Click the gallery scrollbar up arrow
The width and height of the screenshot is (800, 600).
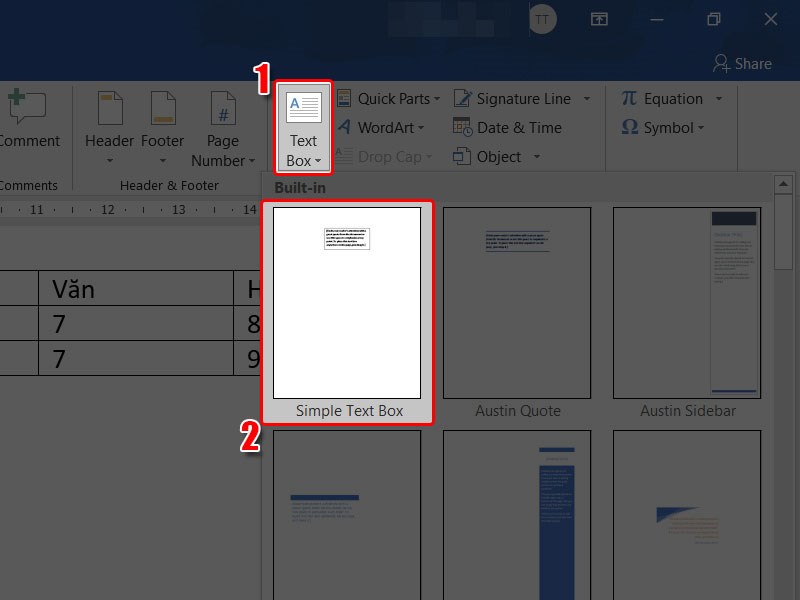tap(784, 183)
